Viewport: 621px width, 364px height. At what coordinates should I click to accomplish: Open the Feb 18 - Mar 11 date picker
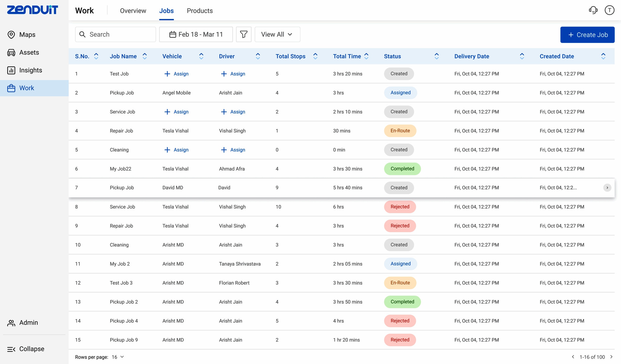pos(196,34)
